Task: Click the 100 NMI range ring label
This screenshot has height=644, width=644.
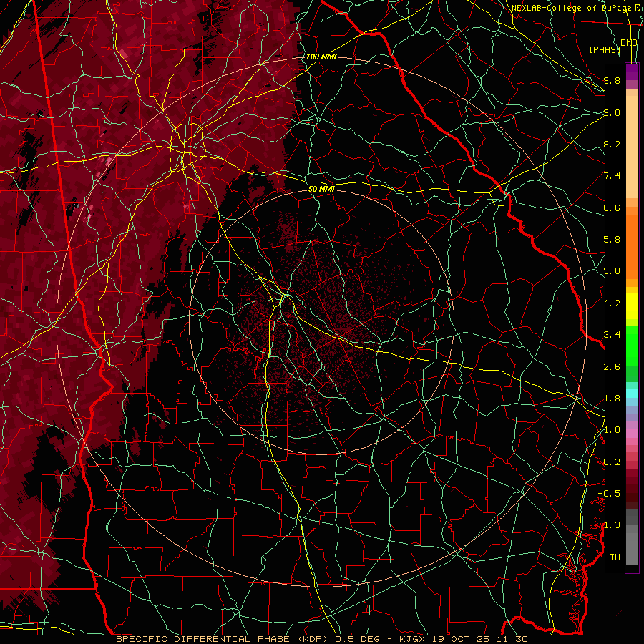Action: tap(321, 57)
